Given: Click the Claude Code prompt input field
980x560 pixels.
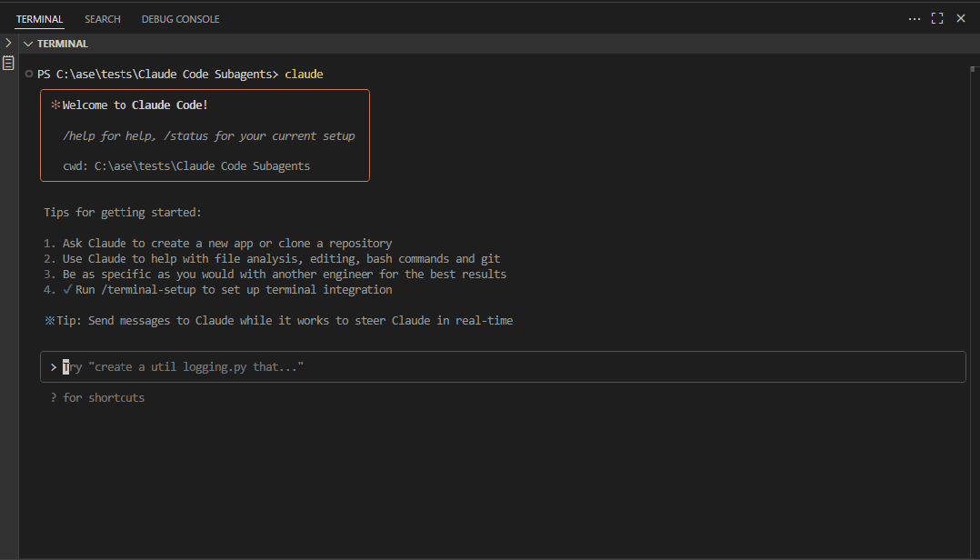Looking at the screenshot, I should 503,367.
